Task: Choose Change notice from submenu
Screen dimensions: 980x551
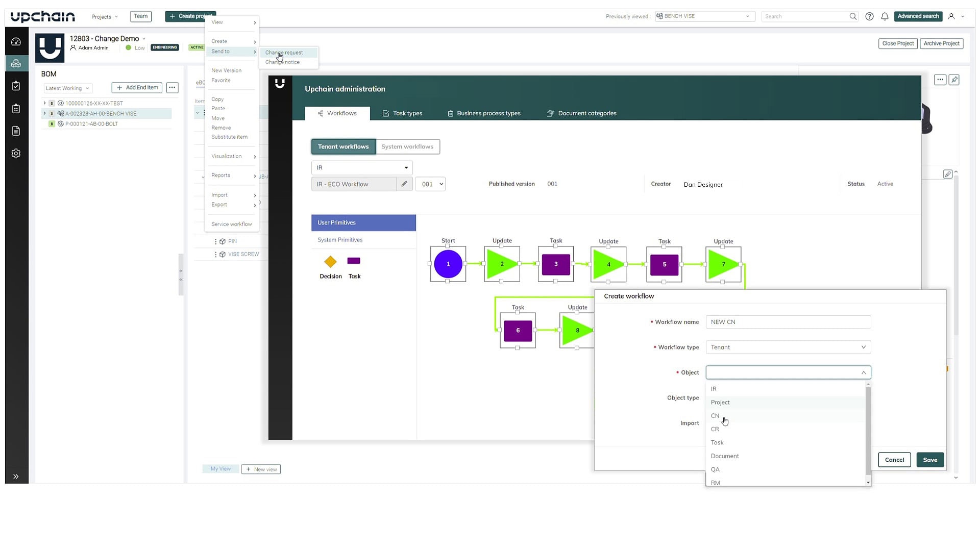Action: pyautogui.click(x=282, y=62)
